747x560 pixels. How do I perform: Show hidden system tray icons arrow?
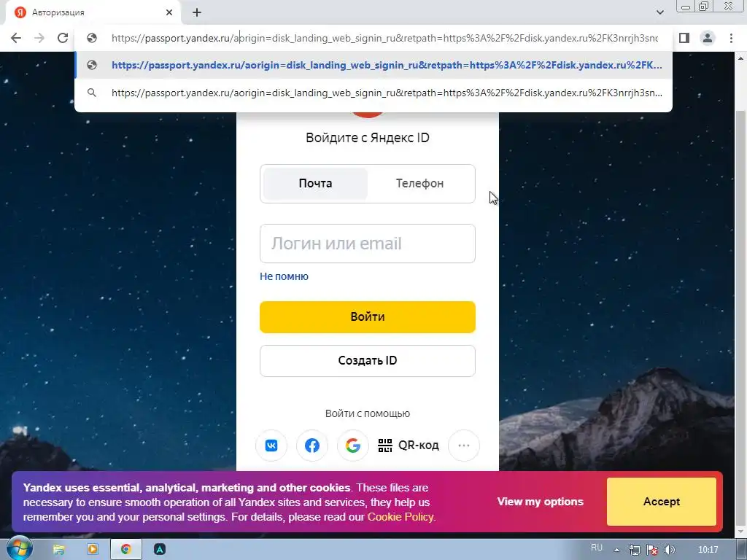[616, 550]
